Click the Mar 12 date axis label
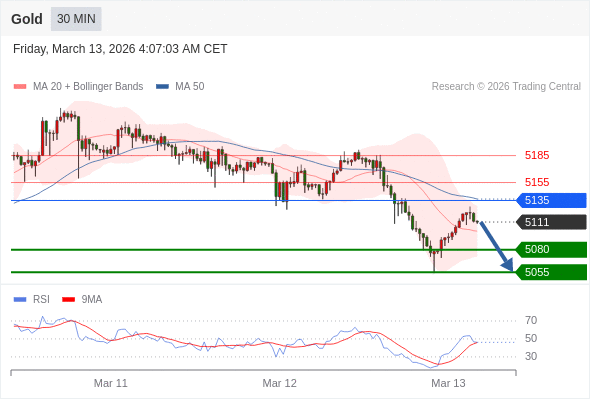The image size is (590, 400). click(280, 383)
